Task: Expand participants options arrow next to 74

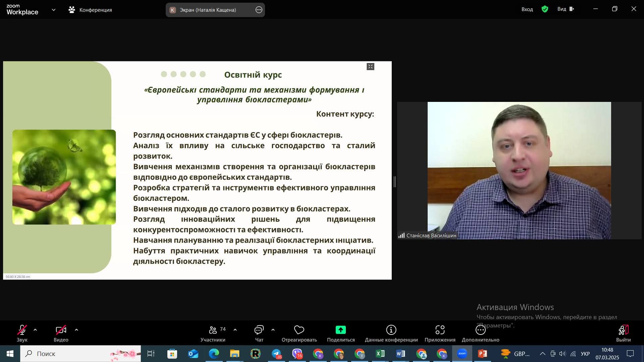Action: (x=235, y=330)
